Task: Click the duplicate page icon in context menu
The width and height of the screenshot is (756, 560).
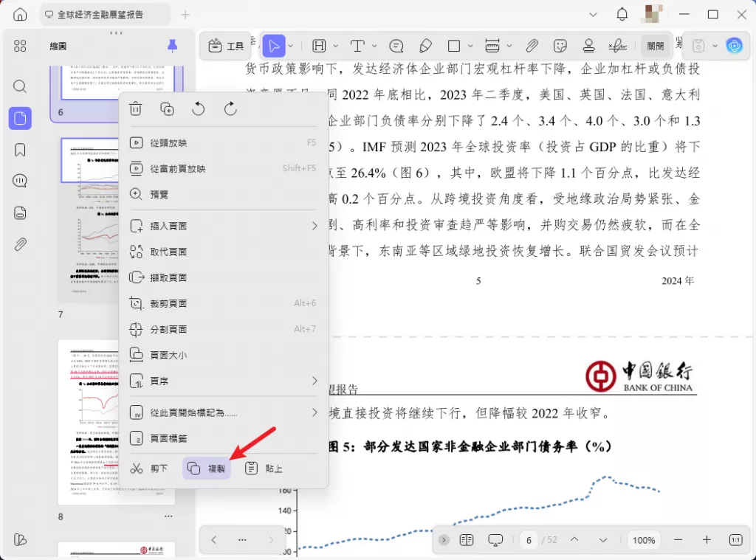Action: 167,109
